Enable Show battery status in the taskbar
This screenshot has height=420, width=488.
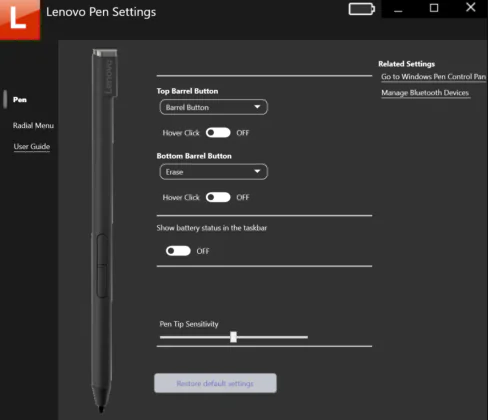point(178,251)
